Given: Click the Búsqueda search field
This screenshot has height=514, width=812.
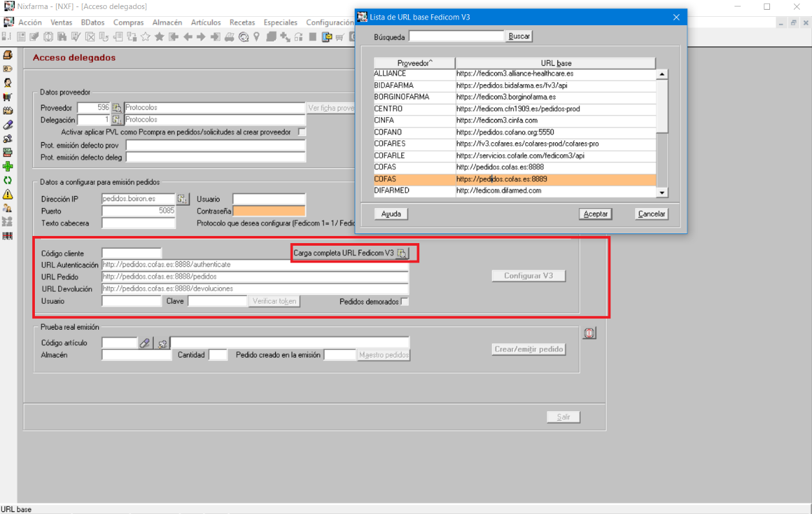Looking at the screenshot, I should [456, 36].
